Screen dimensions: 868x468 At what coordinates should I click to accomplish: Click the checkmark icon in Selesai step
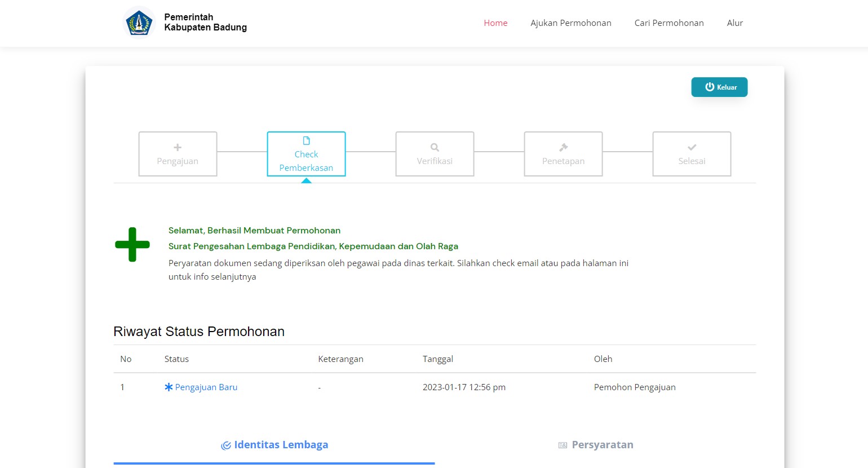(x=692, y=148)
